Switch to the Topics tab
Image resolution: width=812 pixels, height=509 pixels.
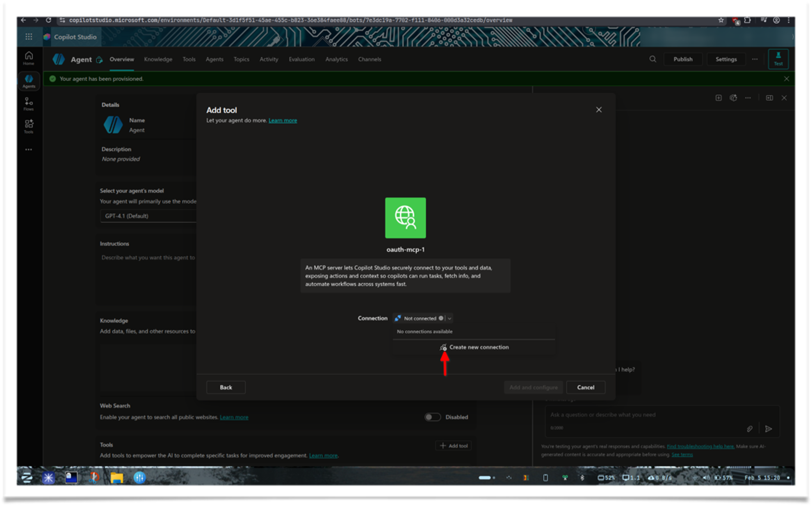click(x=241, y=59)
